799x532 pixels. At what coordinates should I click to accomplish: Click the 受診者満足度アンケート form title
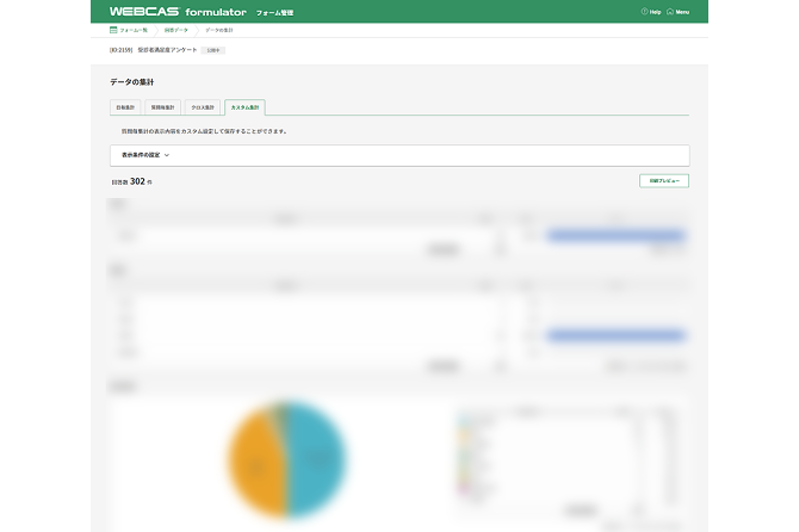[x=167, y=50]
